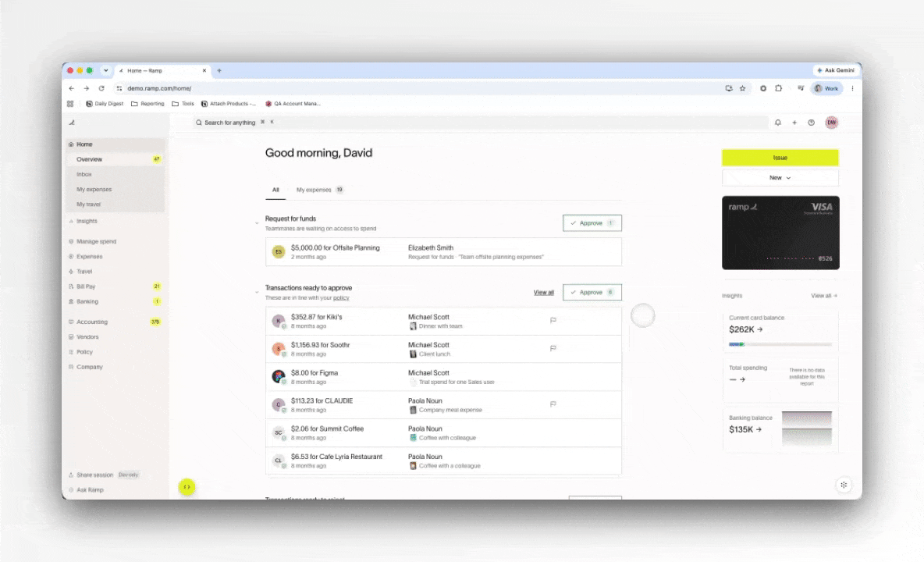This screenshot has width=924, height=562.
Task: Open My travel in the sidebar
Action: [115, 205]
